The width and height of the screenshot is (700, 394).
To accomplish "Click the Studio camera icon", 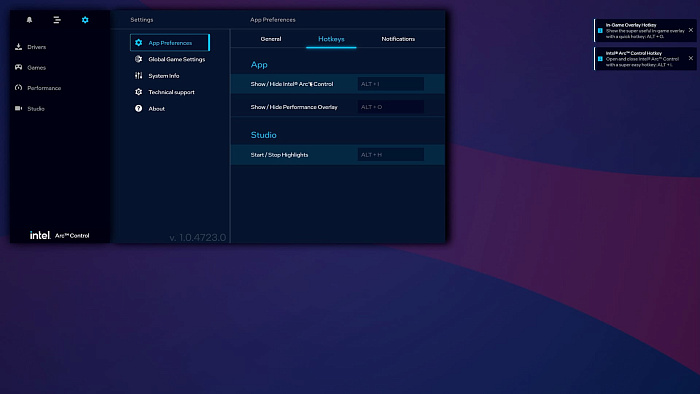I will (18, 108).
